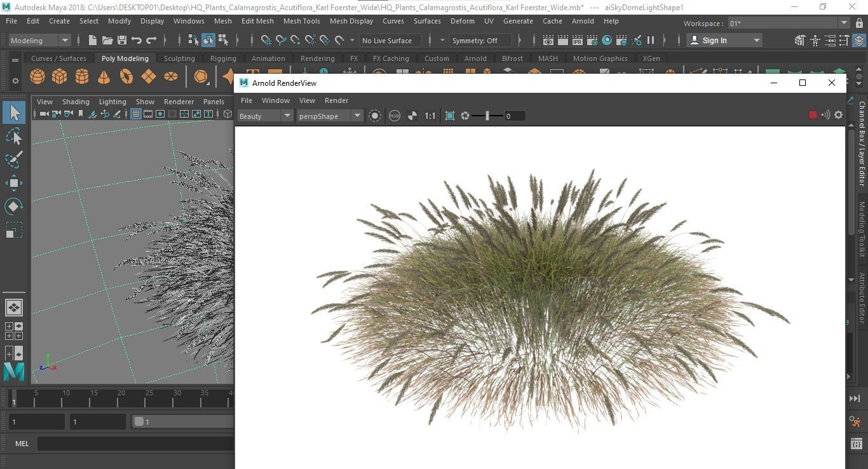Open Render Settings clapperboard gear icon

[592, 40]
